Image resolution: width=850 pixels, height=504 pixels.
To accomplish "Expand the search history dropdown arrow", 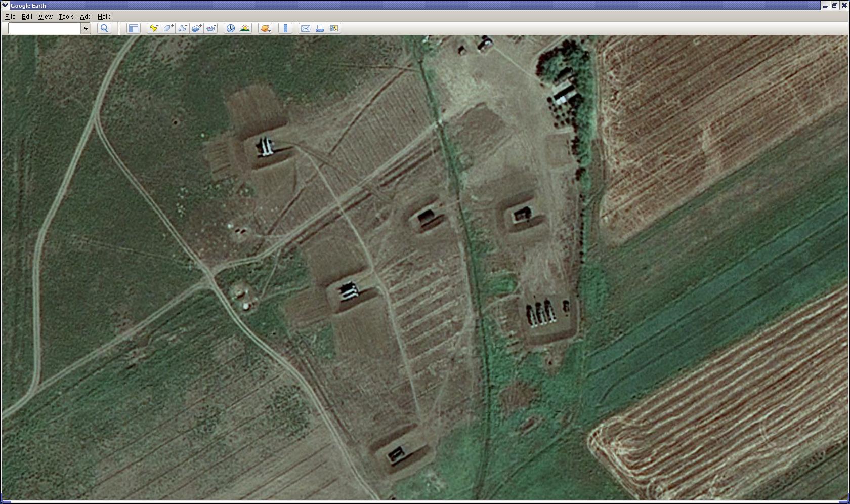I will click(86, 28).
